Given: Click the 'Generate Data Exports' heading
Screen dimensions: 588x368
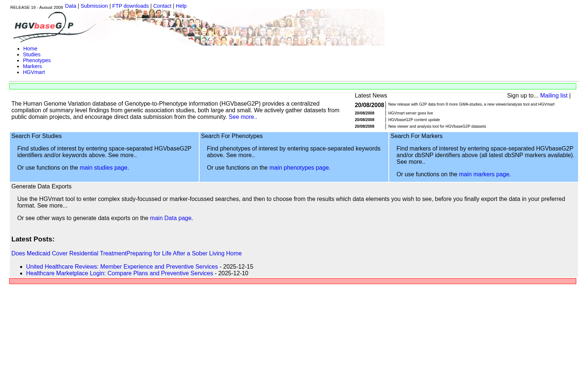Looking at the screenshot, I should tap(42, 187).
